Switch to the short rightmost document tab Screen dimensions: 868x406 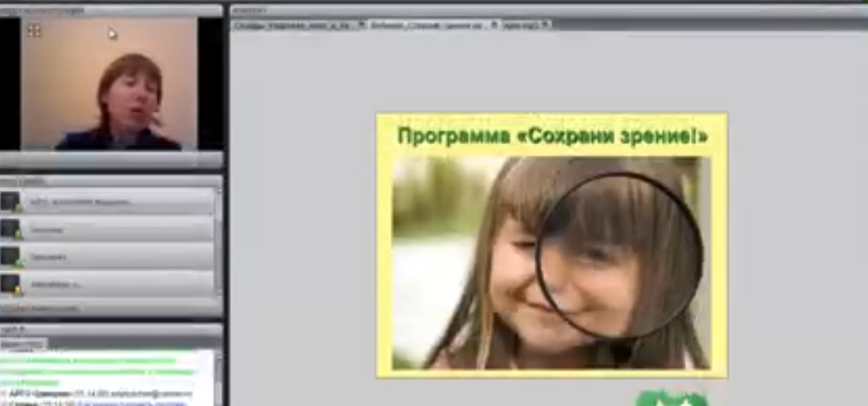click(521, 25)
